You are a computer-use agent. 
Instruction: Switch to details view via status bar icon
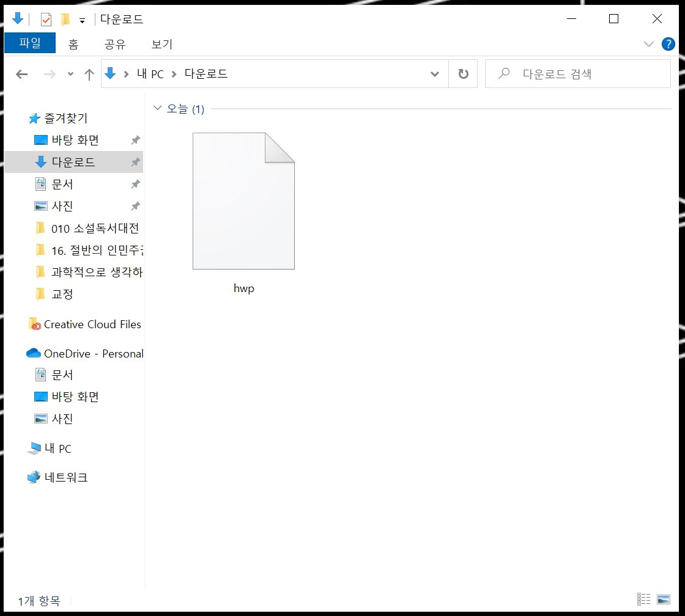pyautogui.click(x=643, y=599)
